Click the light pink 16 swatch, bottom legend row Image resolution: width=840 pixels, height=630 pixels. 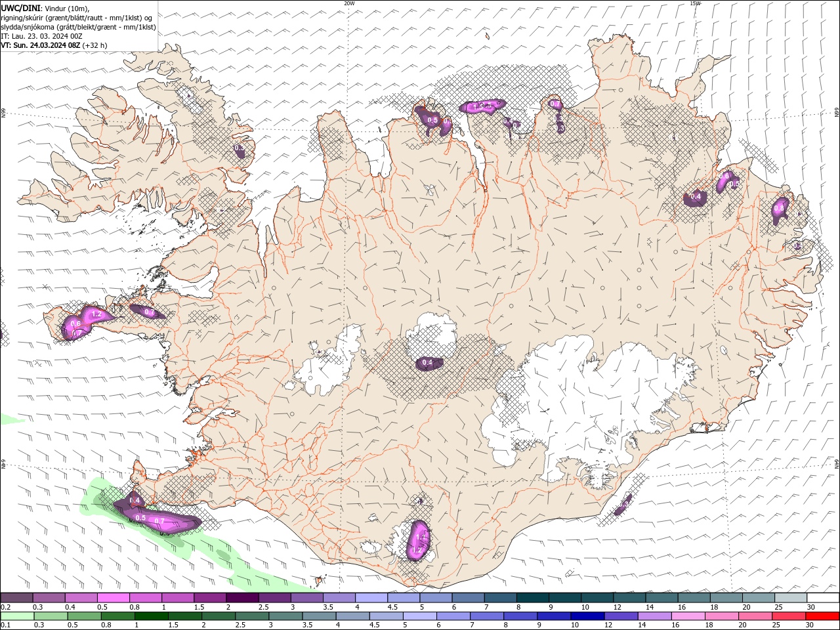click(x=688, y=616)
